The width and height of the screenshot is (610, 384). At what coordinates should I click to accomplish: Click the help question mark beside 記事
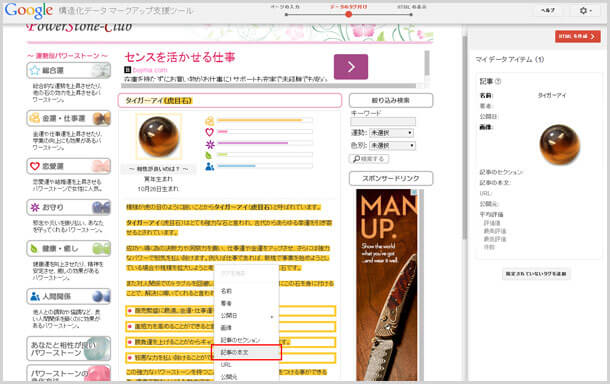[x=498, y=82]
